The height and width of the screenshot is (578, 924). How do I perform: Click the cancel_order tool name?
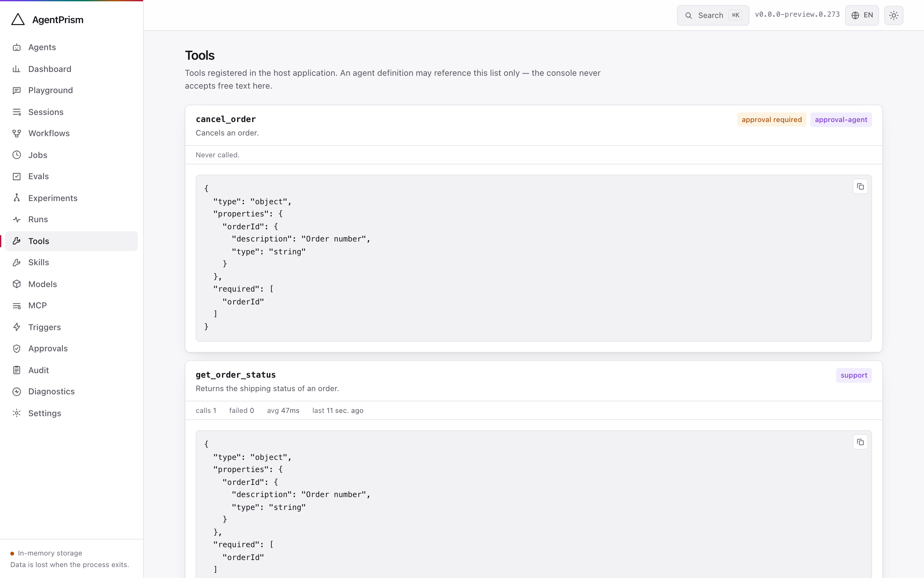point(226,119)
